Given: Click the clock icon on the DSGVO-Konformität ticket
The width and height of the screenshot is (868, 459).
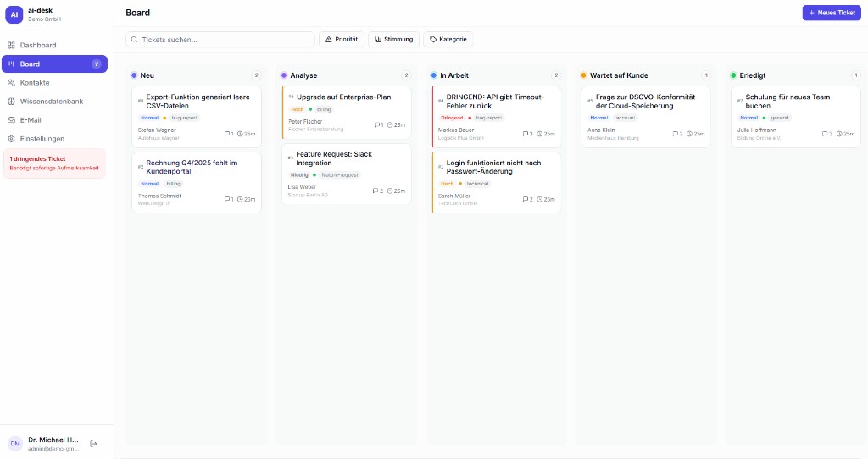Looking at the screenshot, I should [691, 134].
